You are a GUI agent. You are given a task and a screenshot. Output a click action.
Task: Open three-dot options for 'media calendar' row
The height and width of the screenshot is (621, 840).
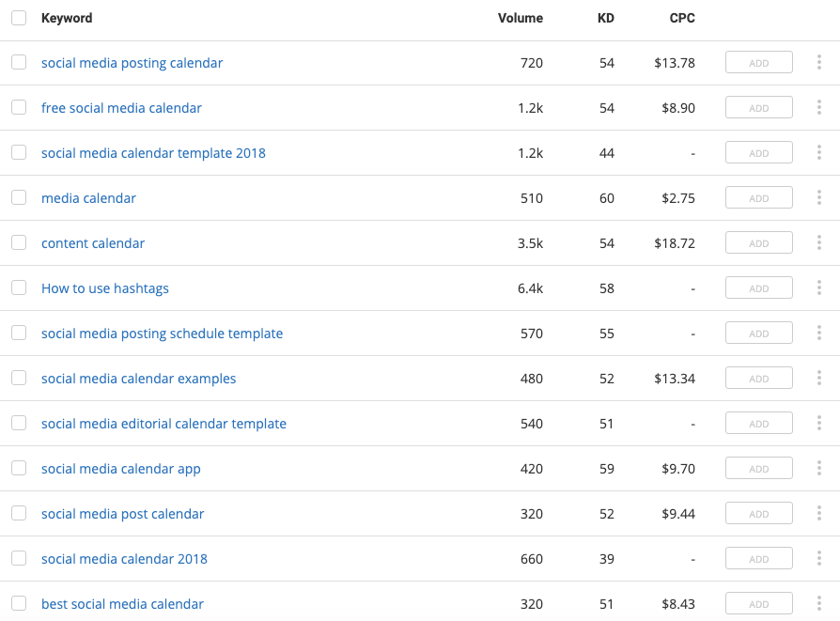tap(819, 198)
